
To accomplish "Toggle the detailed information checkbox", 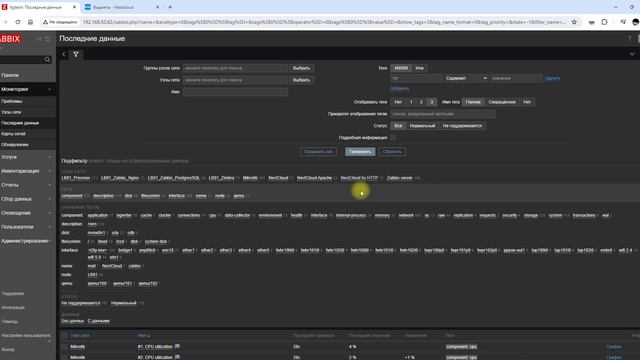I will (x=393, y=138).
